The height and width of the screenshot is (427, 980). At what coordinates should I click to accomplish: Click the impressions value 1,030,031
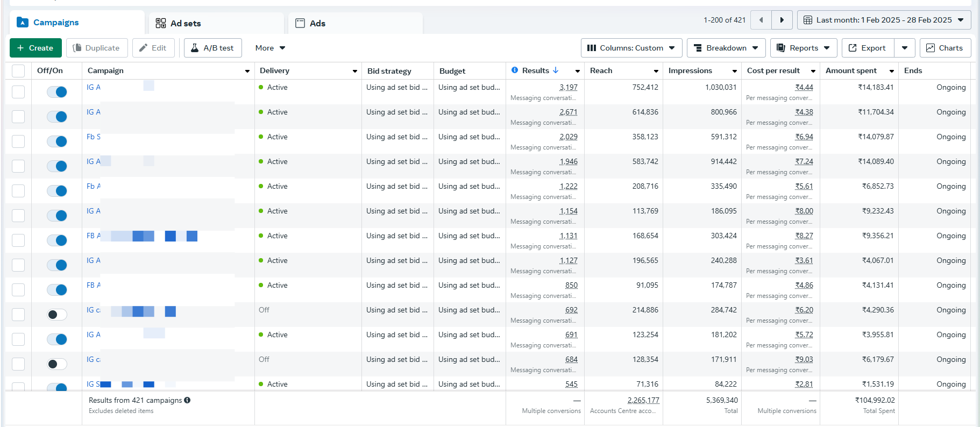[721, 87]
